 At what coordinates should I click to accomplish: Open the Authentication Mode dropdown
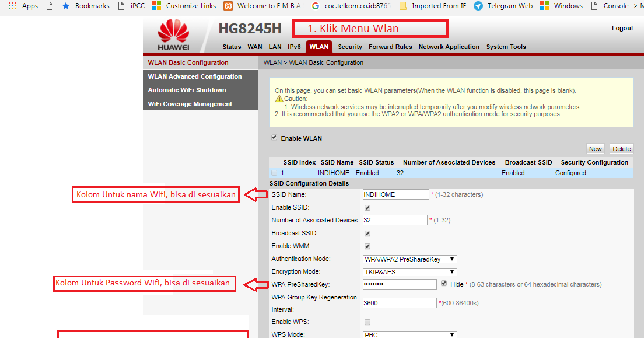409,259
